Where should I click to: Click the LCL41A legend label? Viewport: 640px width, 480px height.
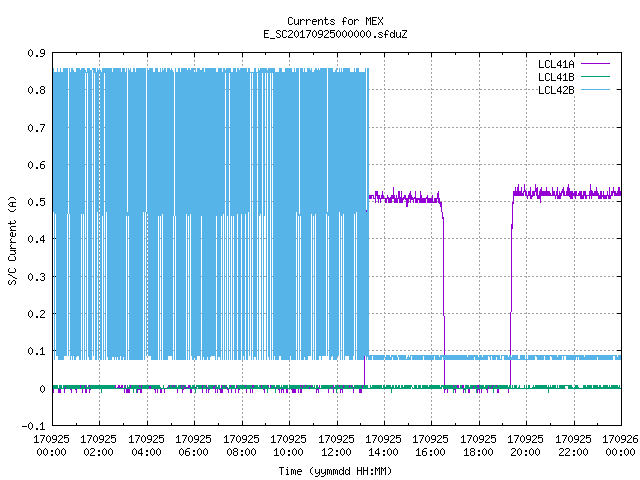click(x=556, y=64)
